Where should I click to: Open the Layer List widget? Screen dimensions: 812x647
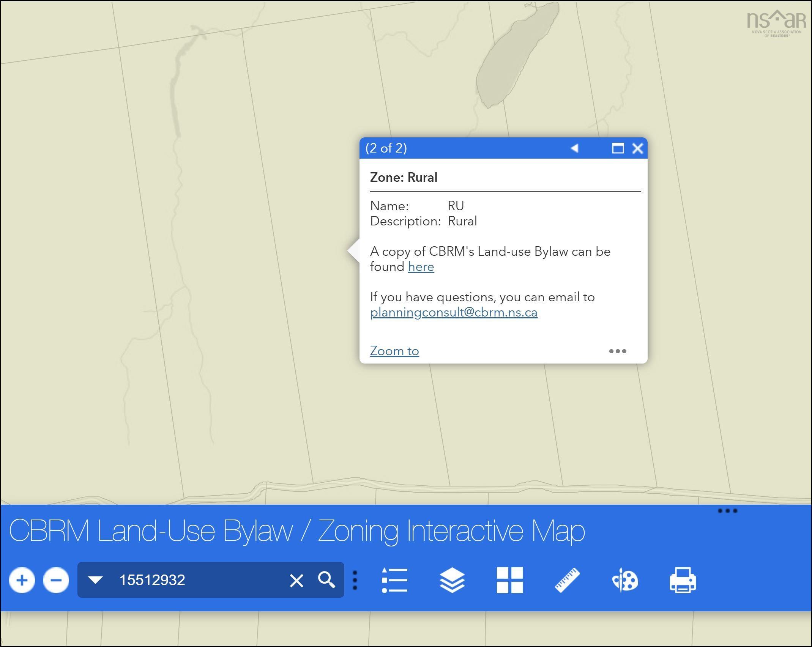point(452,580)
